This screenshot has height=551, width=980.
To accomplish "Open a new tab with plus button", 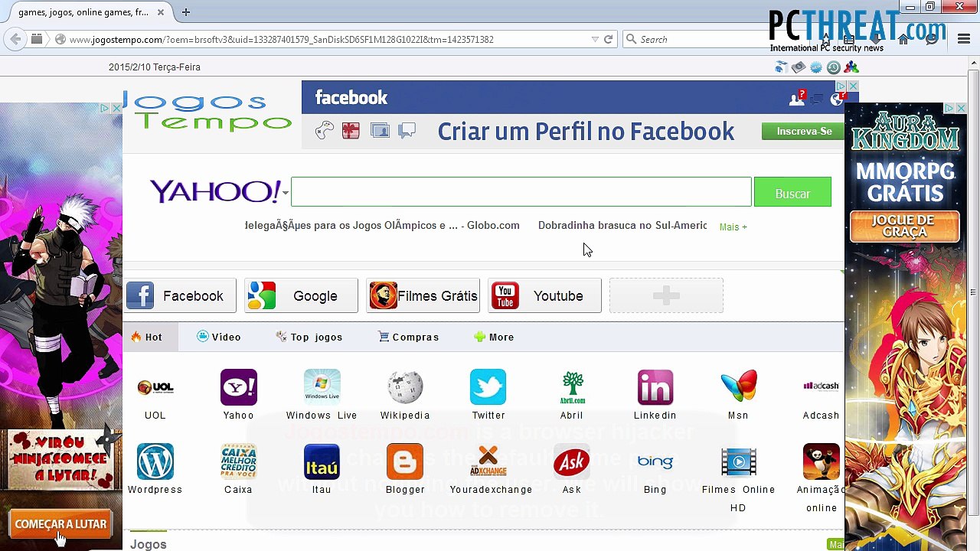I will (x=186, y=12).
